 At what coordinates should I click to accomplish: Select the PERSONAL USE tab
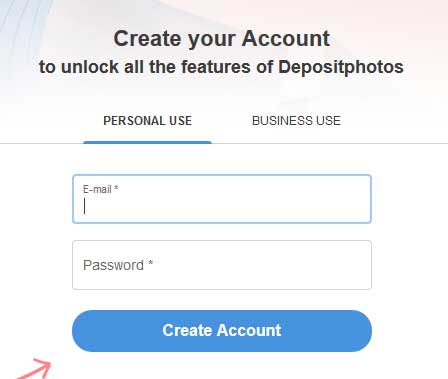(148, 121)
